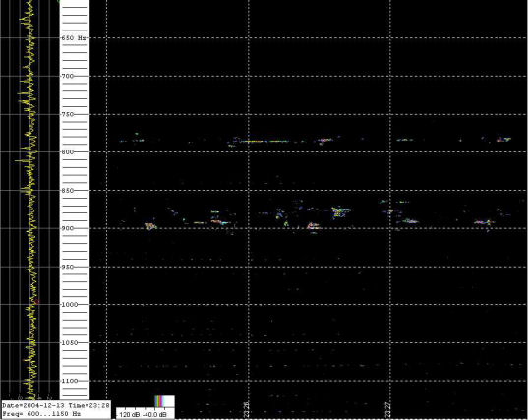Image resolution: width=528 pixels, height=420 pixels.
Task: Click the 1100 frequency scale label
Action: pos(70,381)
